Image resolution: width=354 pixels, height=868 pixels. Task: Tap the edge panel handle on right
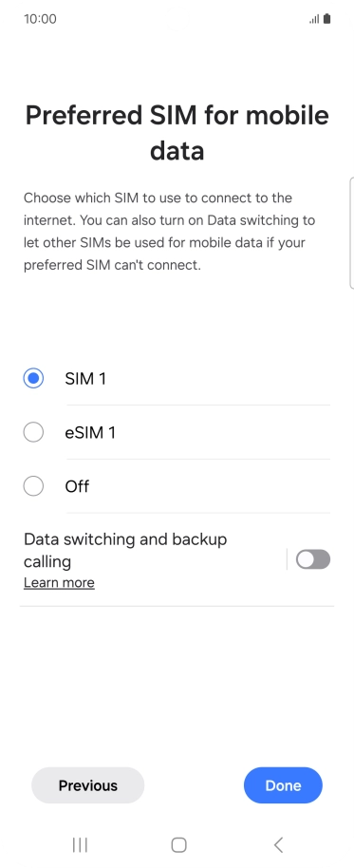[352, 233]
